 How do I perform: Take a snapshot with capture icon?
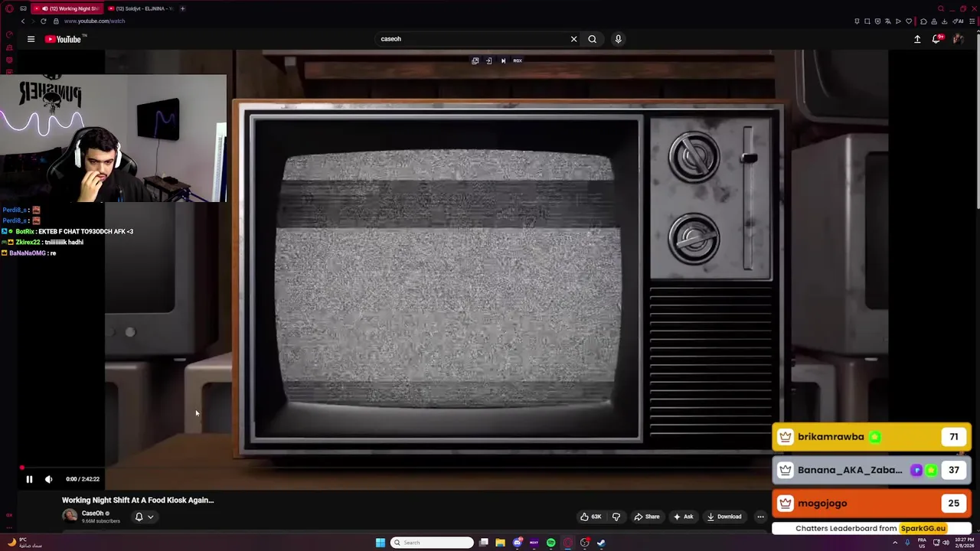click(867, 21)
